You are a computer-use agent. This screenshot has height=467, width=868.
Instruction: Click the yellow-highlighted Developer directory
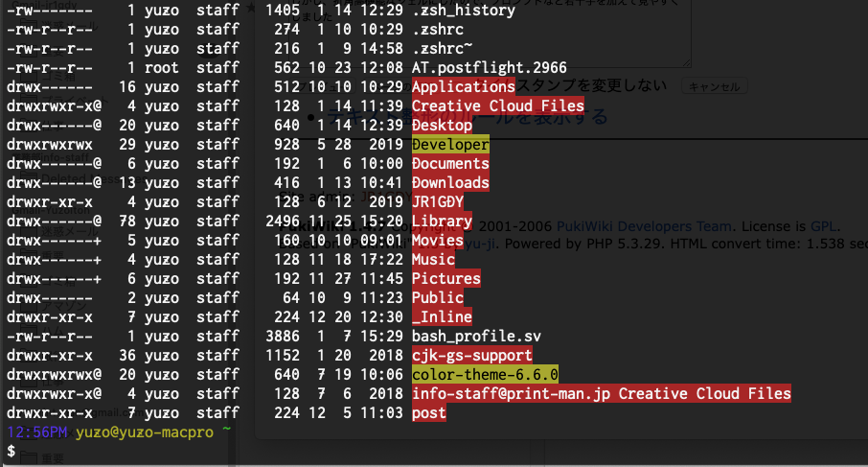point(450,145)
